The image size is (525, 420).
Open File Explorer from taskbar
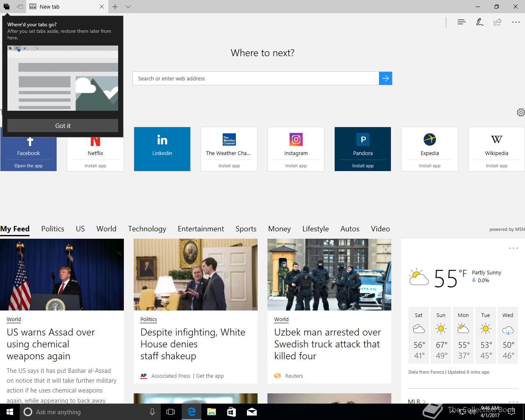[x=211, y=412]
